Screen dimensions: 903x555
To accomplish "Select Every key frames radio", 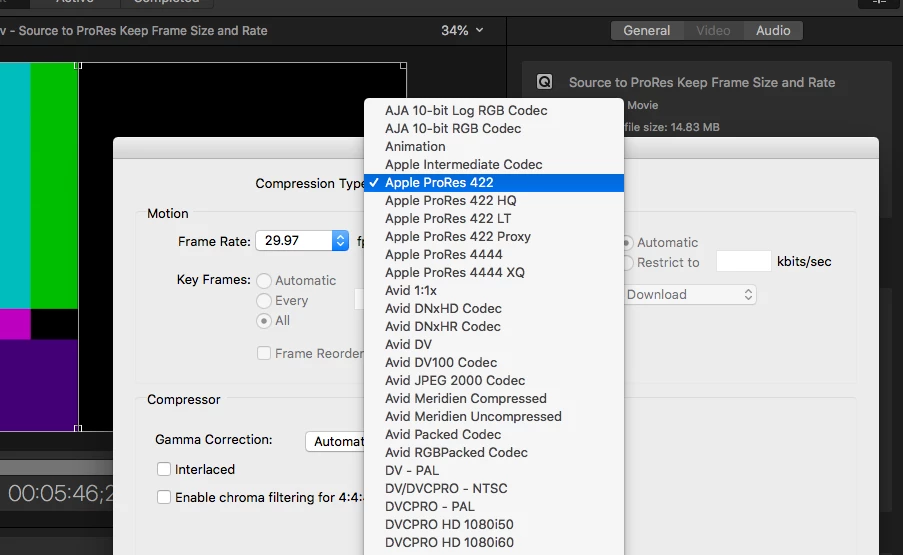I will click(x=264, y=301).
